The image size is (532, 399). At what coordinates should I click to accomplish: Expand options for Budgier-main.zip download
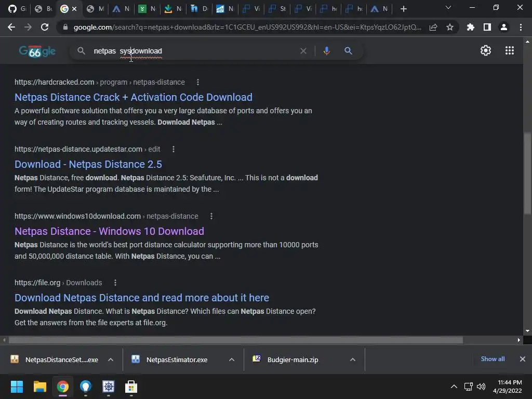[353, 360]
